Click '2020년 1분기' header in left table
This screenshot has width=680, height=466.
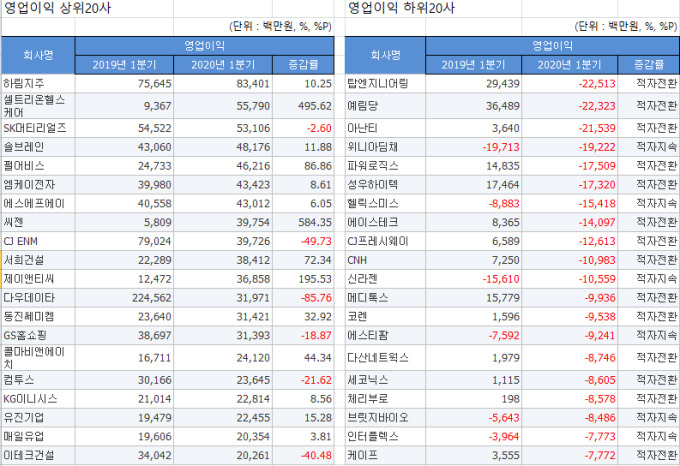(x=223, y=65)
